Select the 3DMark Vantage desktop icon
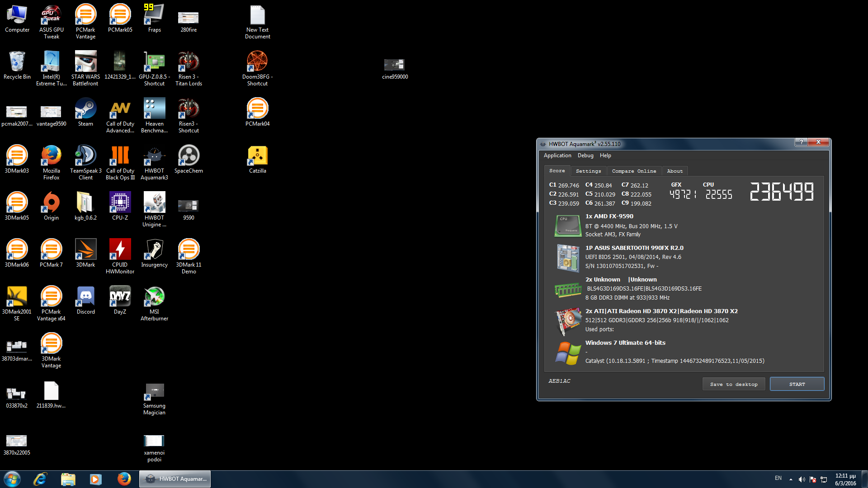This screenshot has height=488, width=868. pos(51,350)
